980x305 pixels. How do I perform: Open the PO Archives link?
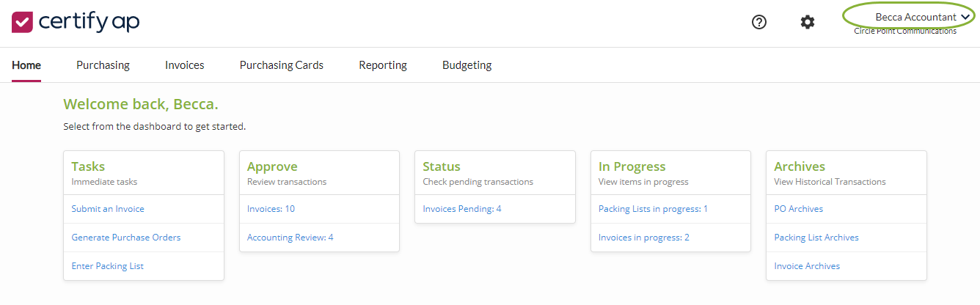(x=799, y=209)
